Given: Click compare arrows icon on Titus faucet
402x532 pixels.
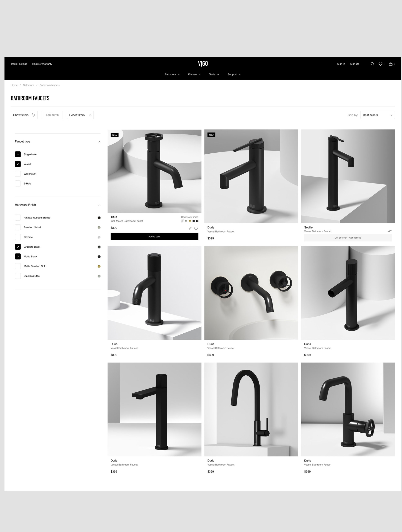Looking at the screenshot, I should [x=190, y=228].
